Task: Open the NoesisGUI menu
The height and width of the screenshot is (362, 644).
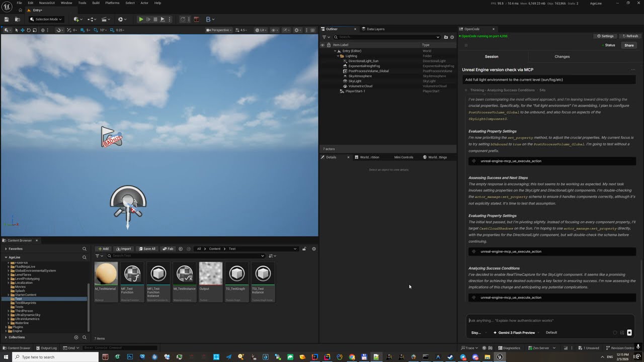Action: (x=47, y=3)
